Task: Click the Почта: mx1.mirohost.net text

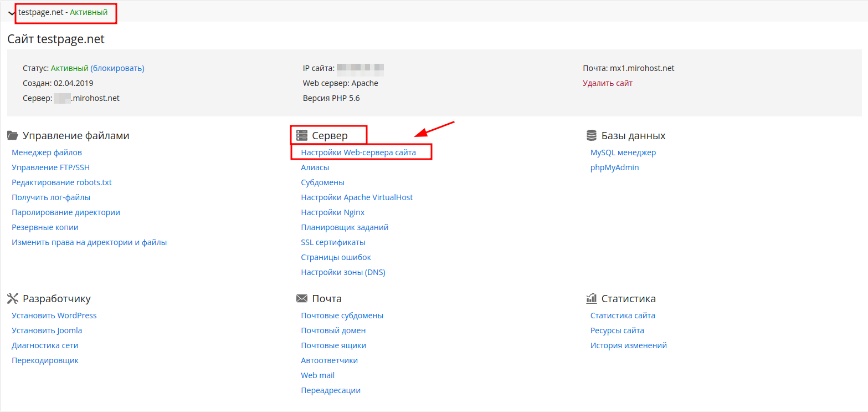Action: coord(629,68)
